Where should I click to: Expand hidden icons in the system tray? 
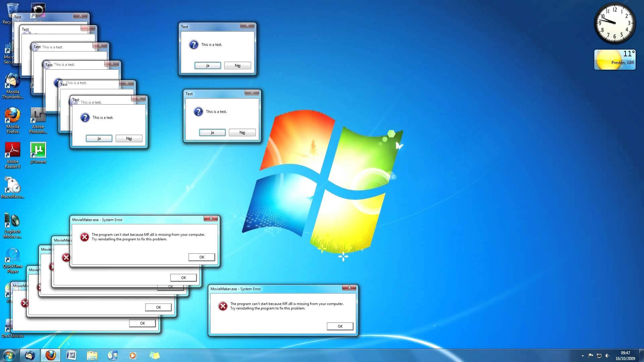(x=583, y=356)
